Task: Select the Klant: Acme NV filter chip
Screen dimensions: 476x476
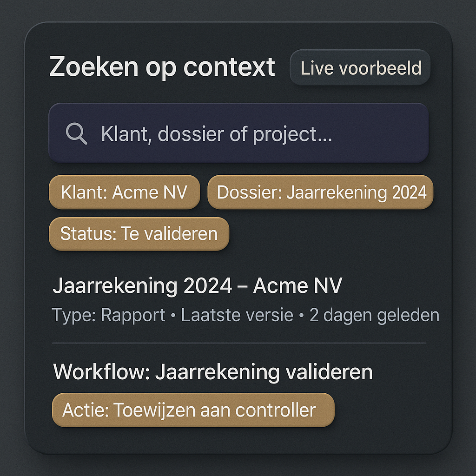Action: coord(124,192)
